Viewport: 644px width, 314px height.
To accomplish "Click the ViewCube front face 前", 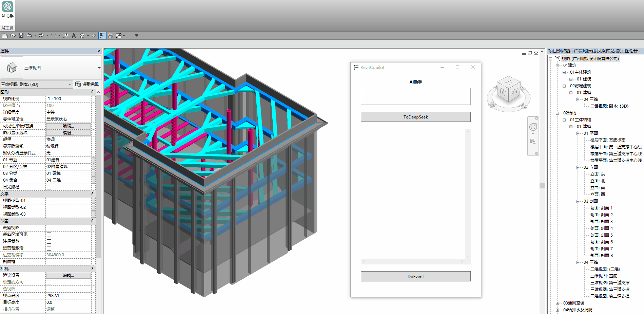I will [503, 92].
